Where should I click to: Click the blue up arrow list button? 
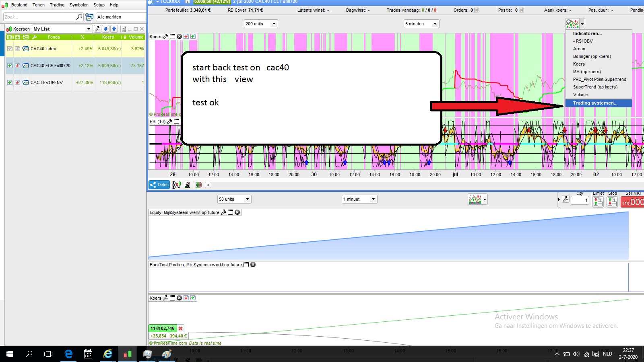click(x=114, y=29)
